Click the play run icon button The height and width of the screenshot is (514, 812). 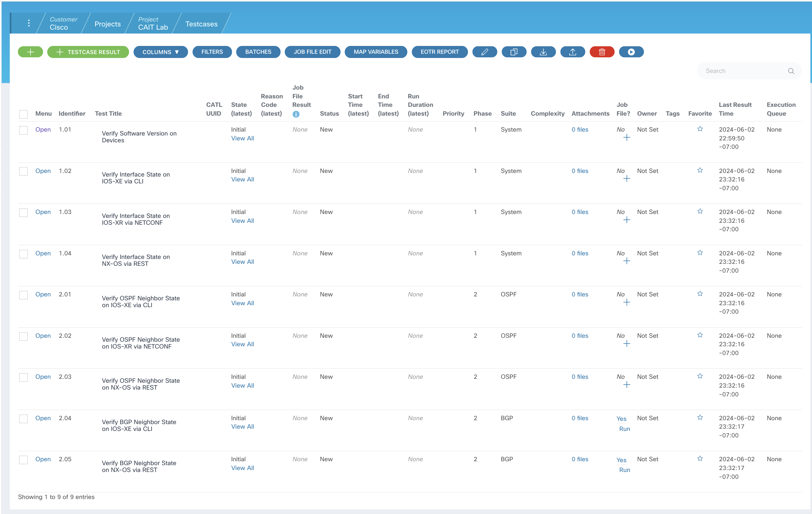click(x=631, y=52)
